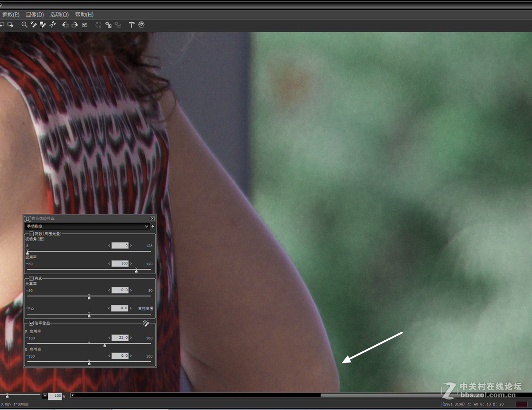532x410 pixels.
Task: Click the lens aberration panel title icon
Action: point(27,219)
